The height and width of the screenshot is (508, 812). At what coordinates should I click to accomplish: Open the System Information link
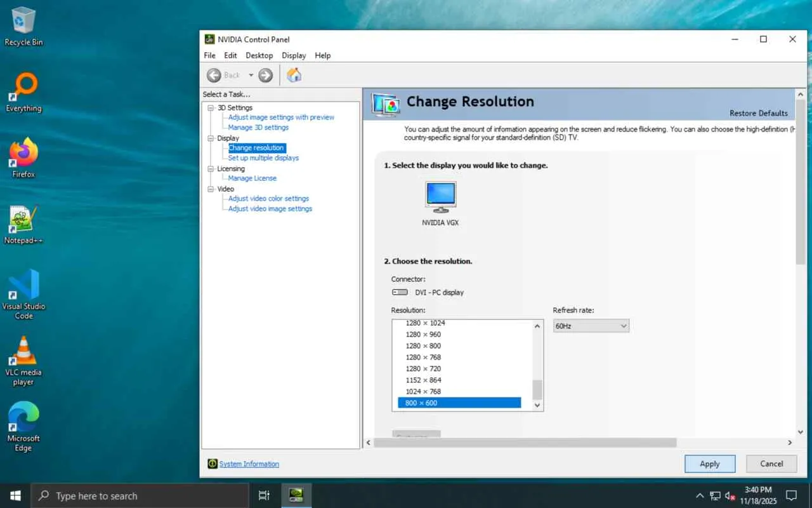tap(249, 464)
